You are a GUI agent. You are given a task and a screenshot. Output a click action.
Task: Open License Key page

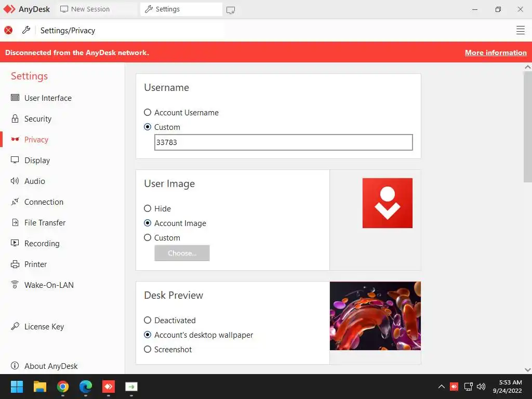(x=44, y=326)
